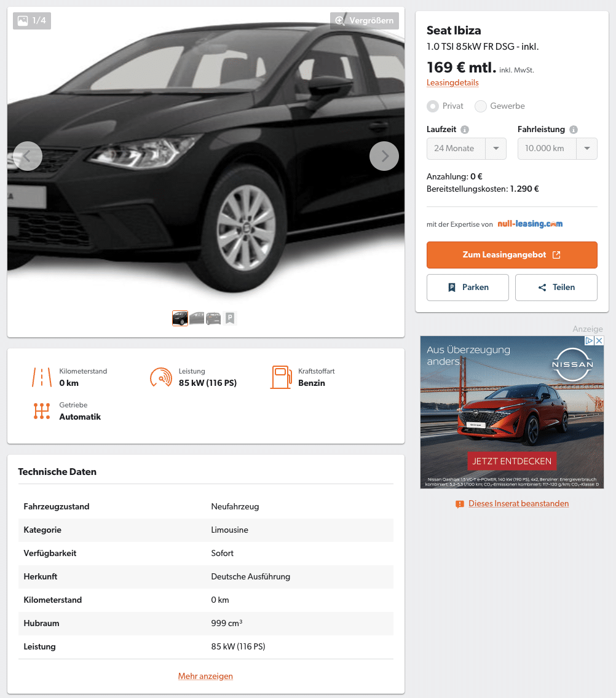Expand technical data with Mehr anzeigen
This screenshot has height=698, width=616.
pos(205,676)
